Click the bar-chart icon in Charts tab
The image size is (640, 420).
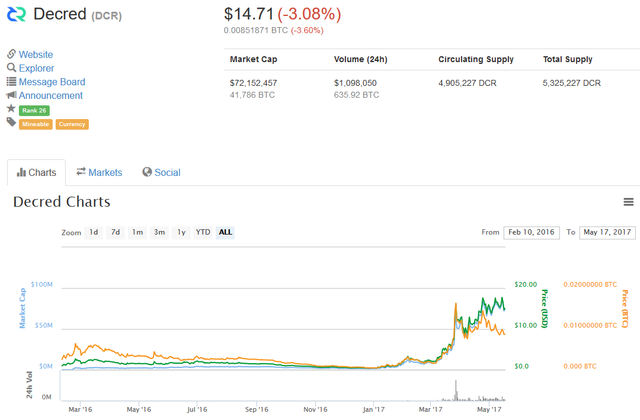[x=21, y=173]
